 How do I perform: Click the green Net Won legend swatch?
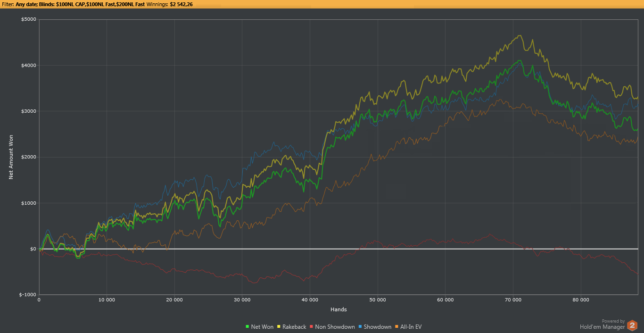(248, 327)
